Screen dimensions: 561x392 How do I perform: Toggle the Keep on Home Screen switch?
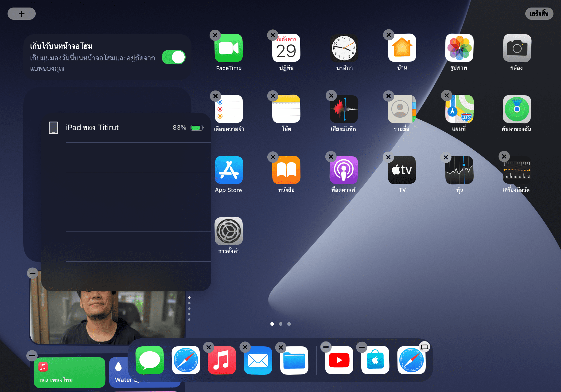[173, 57]
